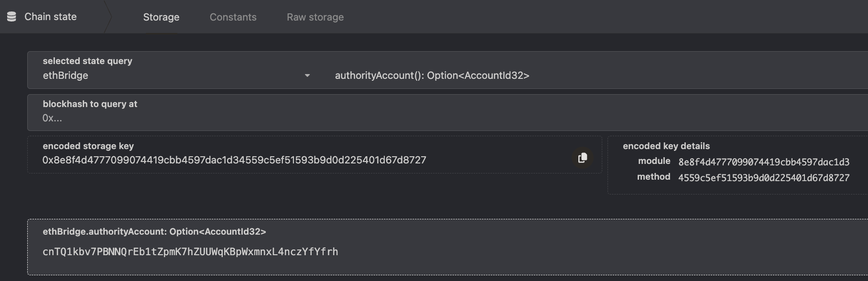Click the 'method' label in key details
Viewport: 868px width, 281px height.
pos(653,177)
